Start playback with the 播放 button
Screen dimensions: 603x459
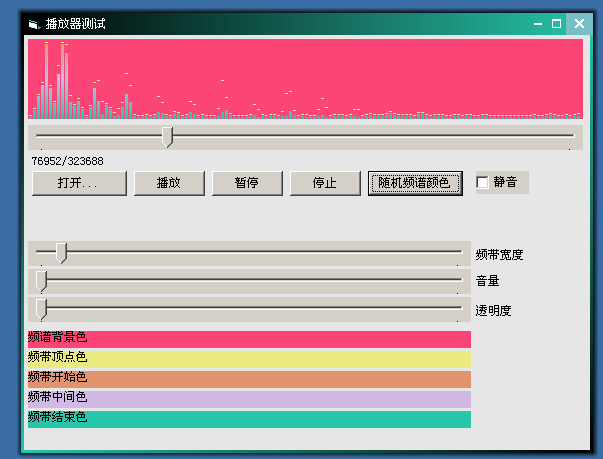[169, 183]
